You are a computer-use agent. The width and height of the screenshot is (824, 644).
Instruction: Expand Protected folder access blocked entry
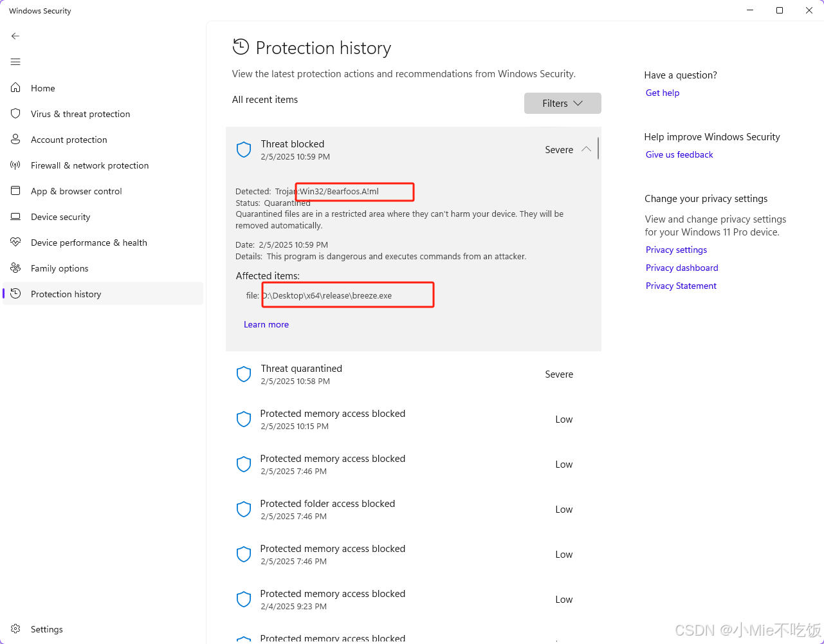click(x=414, y=510)
